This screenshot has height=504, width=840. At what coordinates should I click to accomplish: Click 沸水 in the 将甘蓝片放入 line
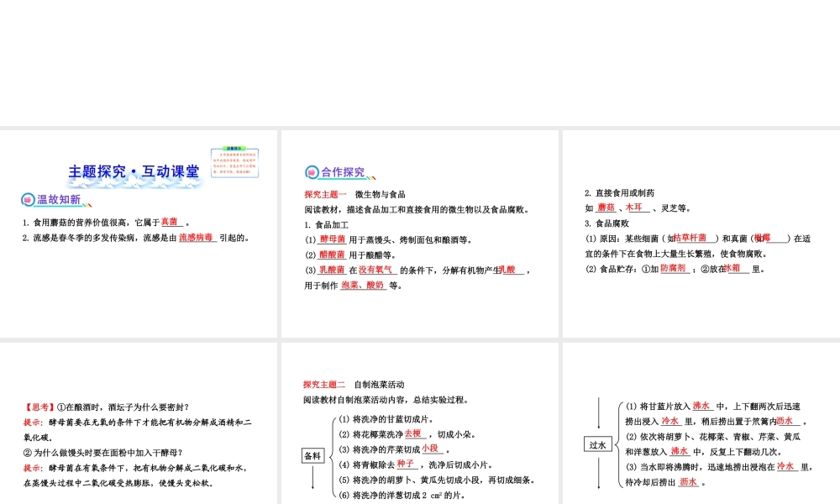[x=701, y=406]
